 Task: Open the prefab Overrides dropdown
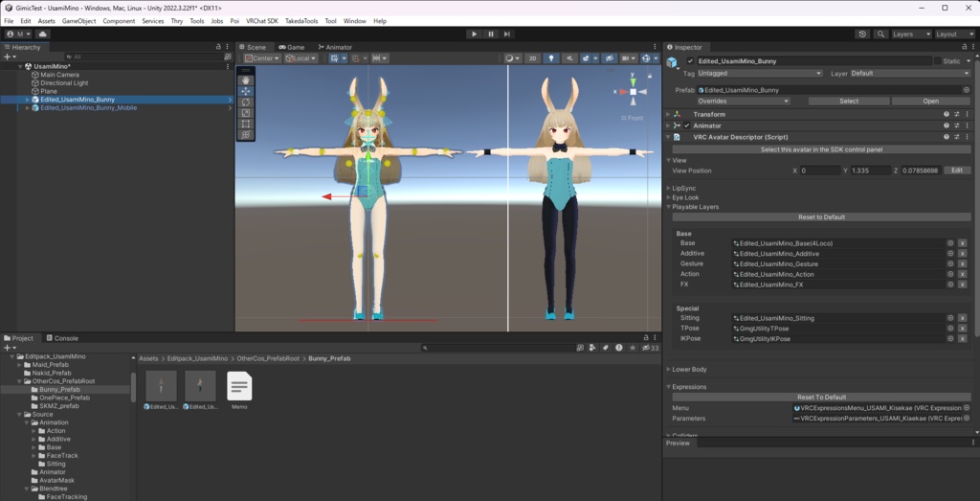click(744, 101)
